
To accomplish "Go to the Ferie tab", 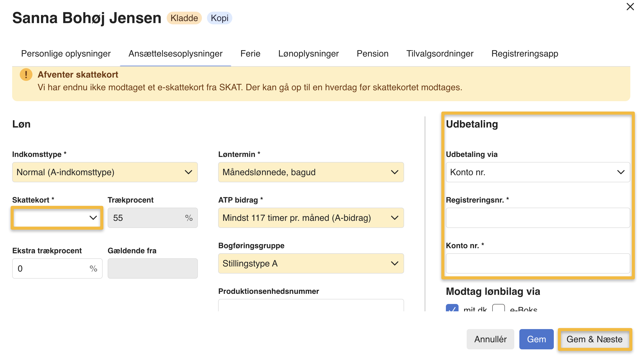I will pos(250,54).
